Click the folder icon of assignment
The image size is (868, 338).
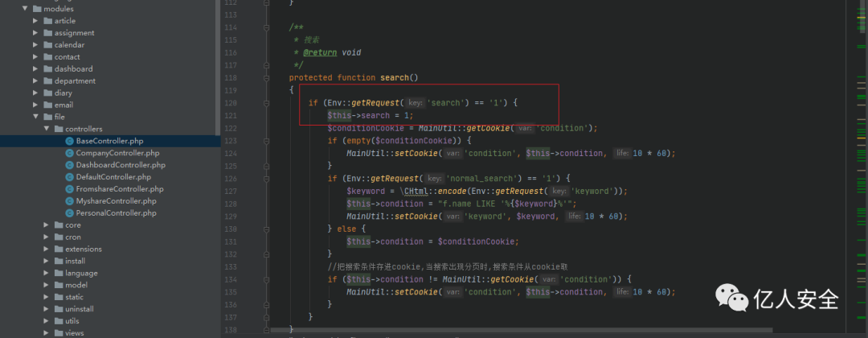(47, 33)
